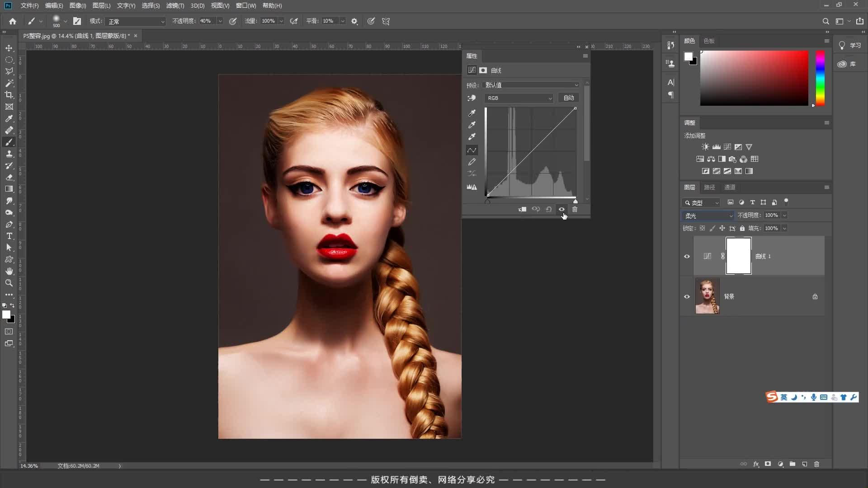This screenshot has width=868, height=488.
Task: Select the Elliptical Marquee tool
Action: click(9, 60)
